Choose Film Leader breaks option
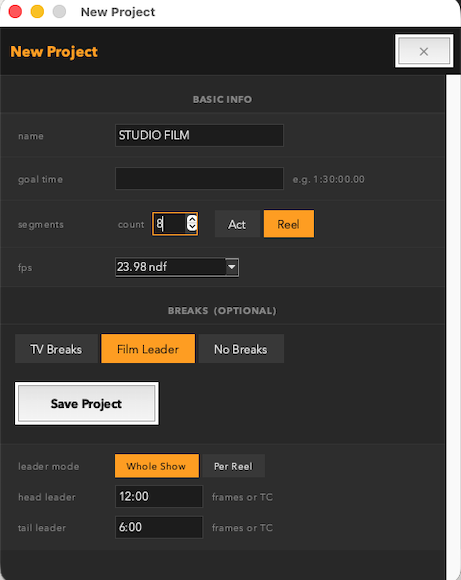 (148, 349)
